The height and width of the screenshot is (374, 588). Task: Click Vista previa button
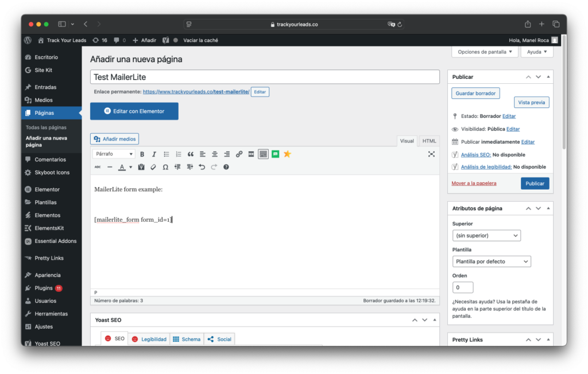531,102
